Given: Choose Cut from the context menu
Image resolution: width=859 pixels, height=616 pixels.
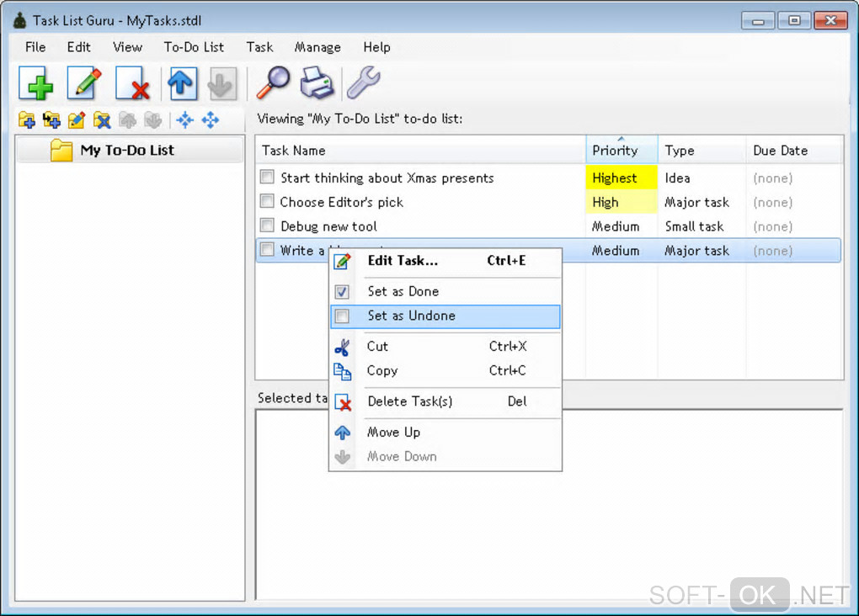Looking at the screenshot, I should 446,348.
